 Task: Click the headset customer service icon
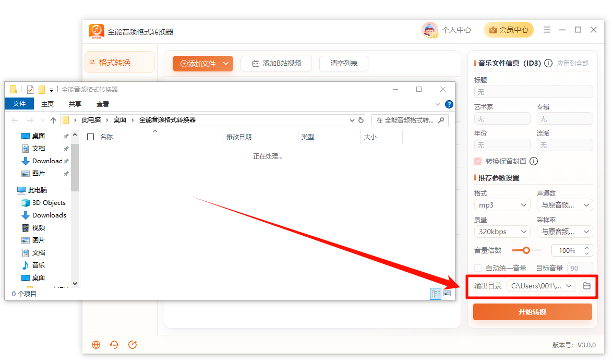114,345
